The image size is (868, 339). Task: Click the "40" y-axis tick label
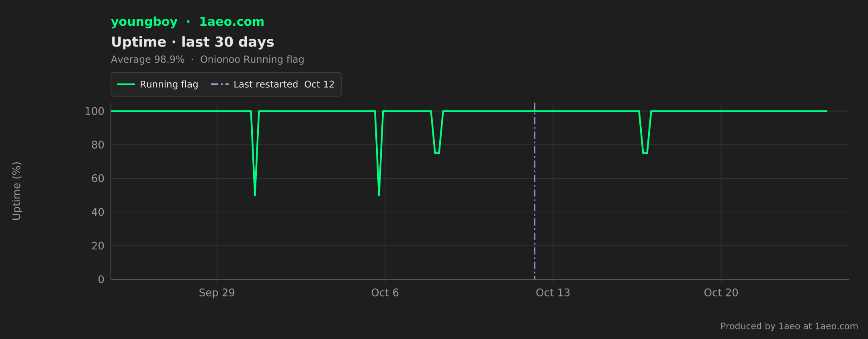pyautogui.click(x=98, y=212)
